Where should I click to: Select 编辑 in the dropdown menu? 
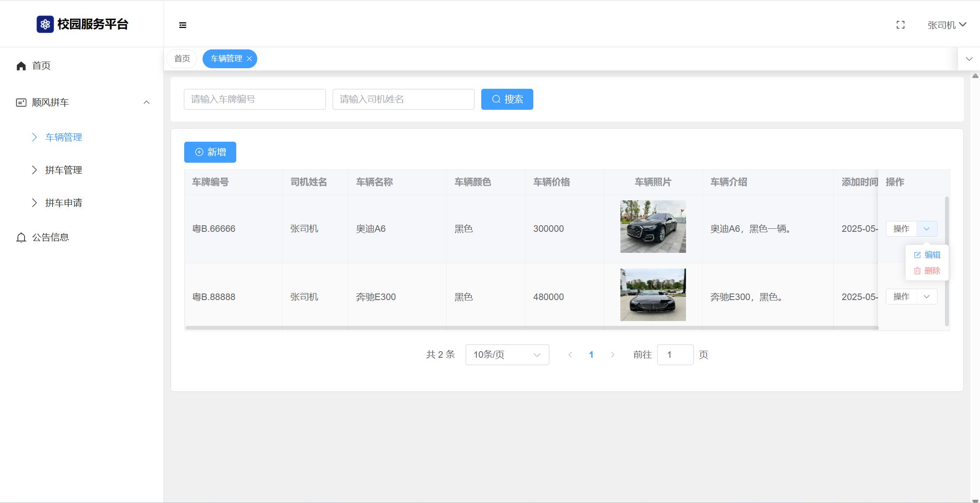tap(927, 255)
